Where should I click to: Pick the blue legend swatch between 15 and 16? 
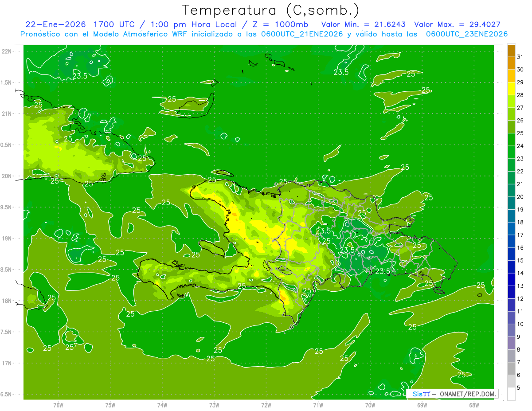511,254
